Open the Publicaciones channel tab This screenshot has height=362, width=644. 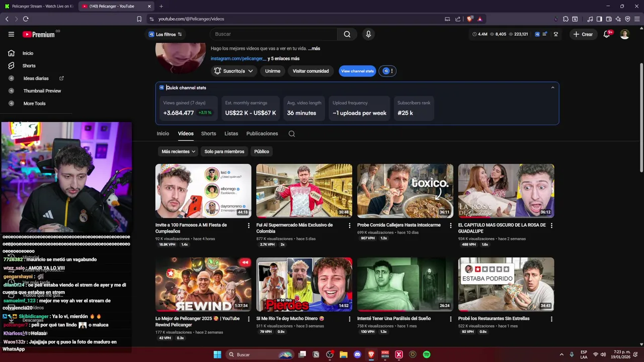(262, 134)
